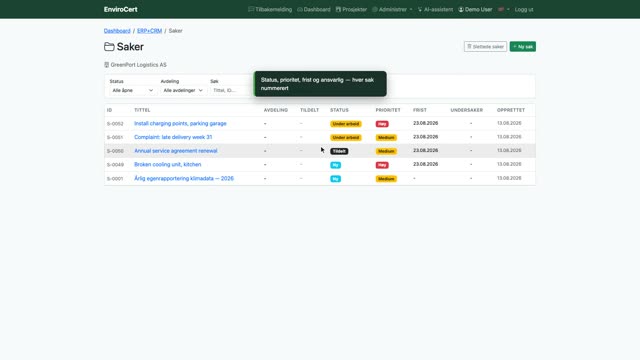Screen dimensions: 640x360
Task: Open the Demo User profile
Action: coord(475,9)
